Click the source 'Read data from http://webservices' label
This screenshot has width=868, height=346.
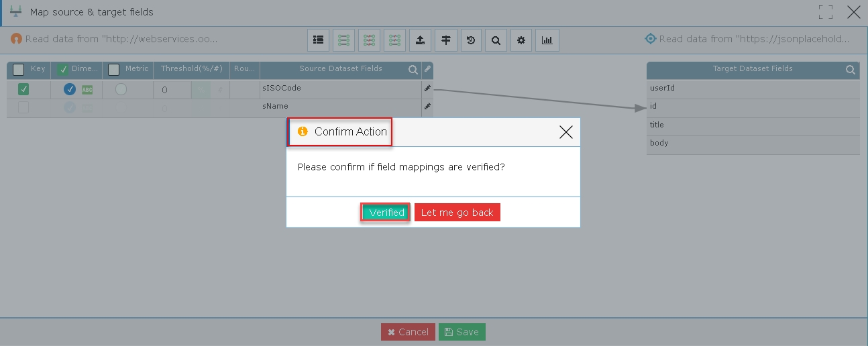(121, 39)
